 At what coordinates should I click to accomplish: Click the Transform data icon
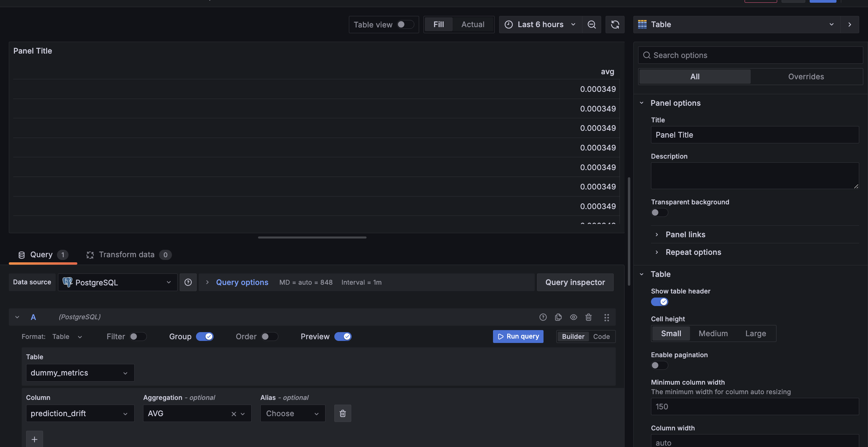pos(90,255)
